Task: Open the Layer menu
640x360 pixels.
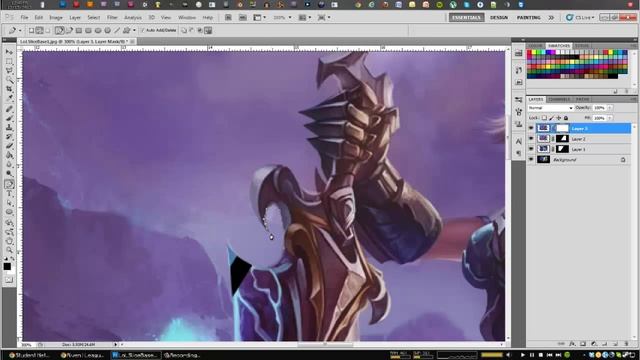Action: pyautogui.click(x=75, y=18)
